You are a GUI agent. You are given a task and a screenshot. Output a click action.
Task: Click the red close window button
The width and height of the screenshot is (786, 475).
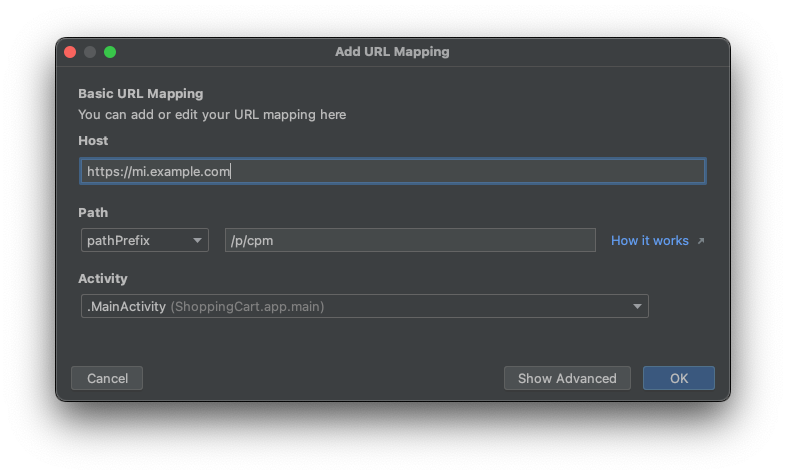[70, 52]
